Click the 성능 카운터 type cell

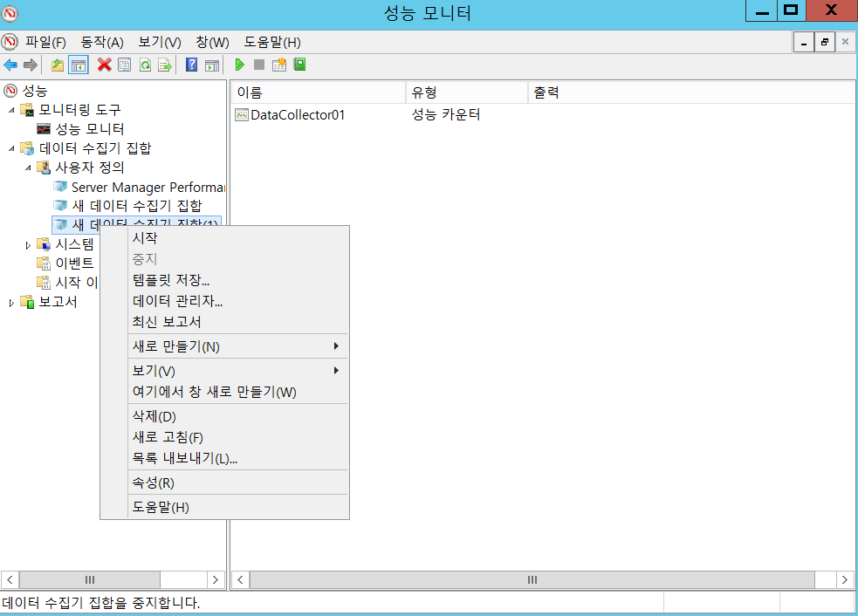(x=446, y=115)
